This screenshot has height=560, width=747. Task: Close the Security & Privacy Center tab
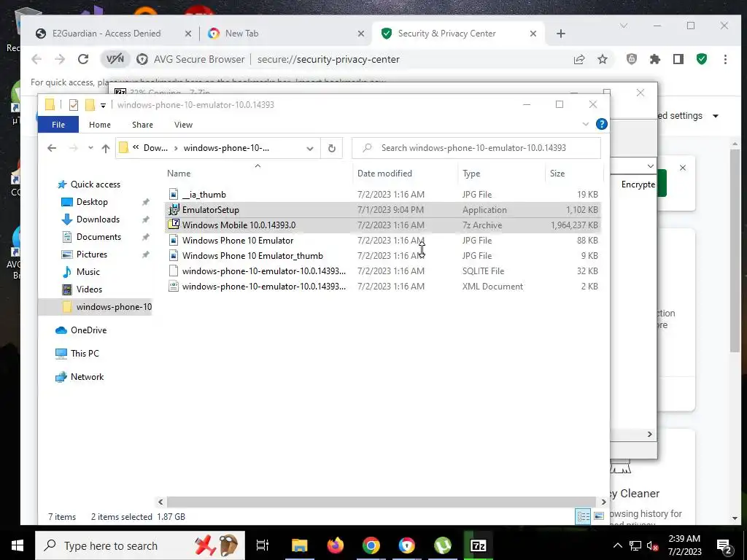pos(533,34)
